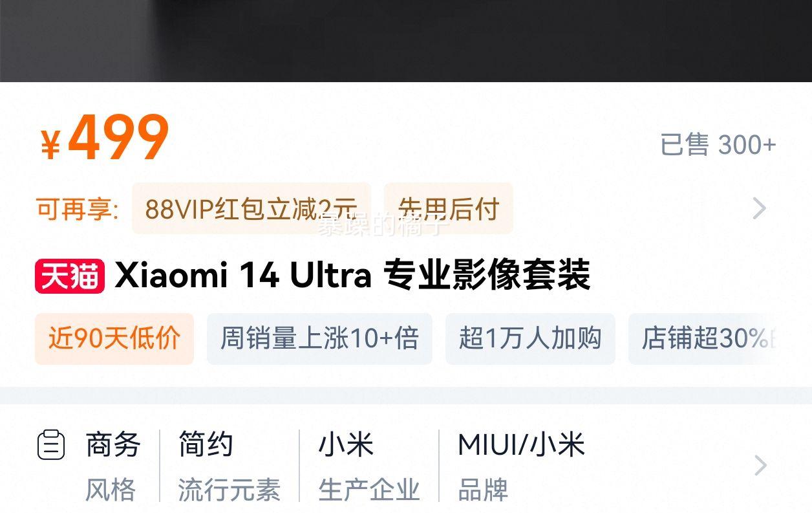Tap the 已售 300+ sales count
812x513 pixels.
point(718,144)
